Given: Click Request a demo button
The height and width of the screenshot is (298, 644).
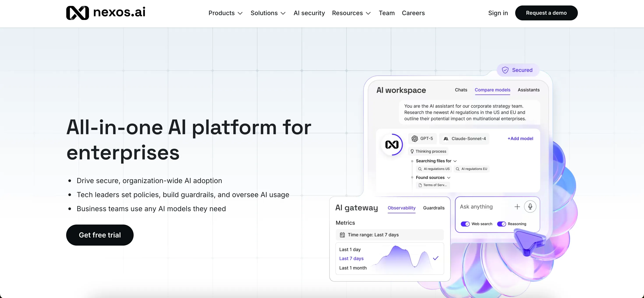Looking at the screenshot, I should (546, 13).
